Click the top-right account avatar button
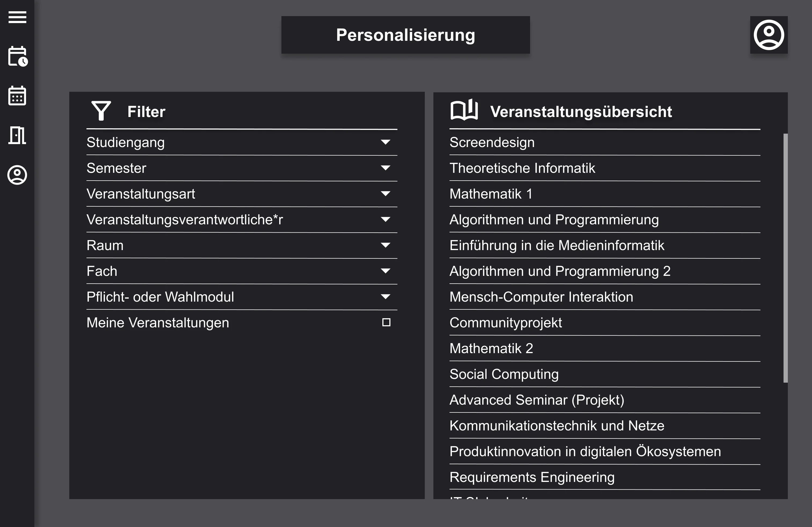 coord(769,35)
